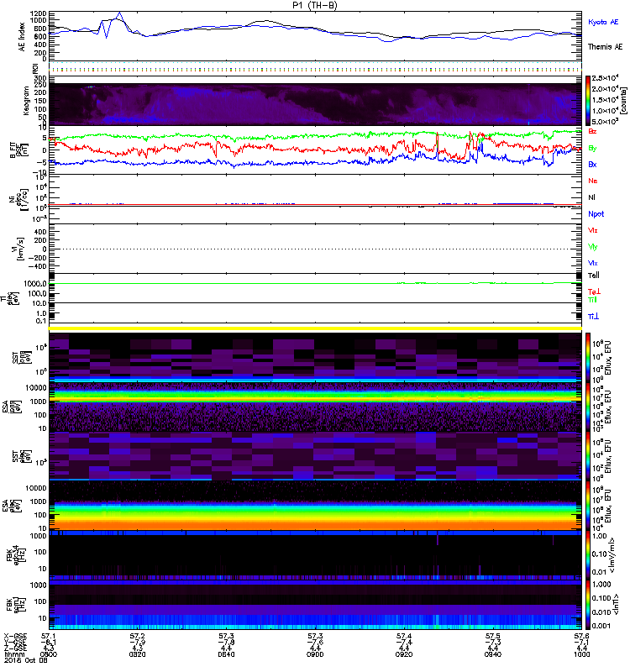Viewport: 630px width, 672px height.
Task: Click the horizontal yellow bar above SST panel
Action: point(316,328)
